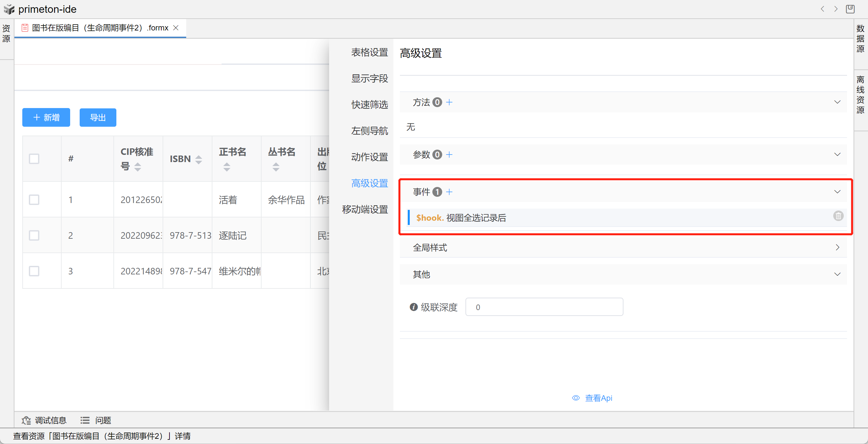Open the 显示字段 settings tab

coord(369,79)
